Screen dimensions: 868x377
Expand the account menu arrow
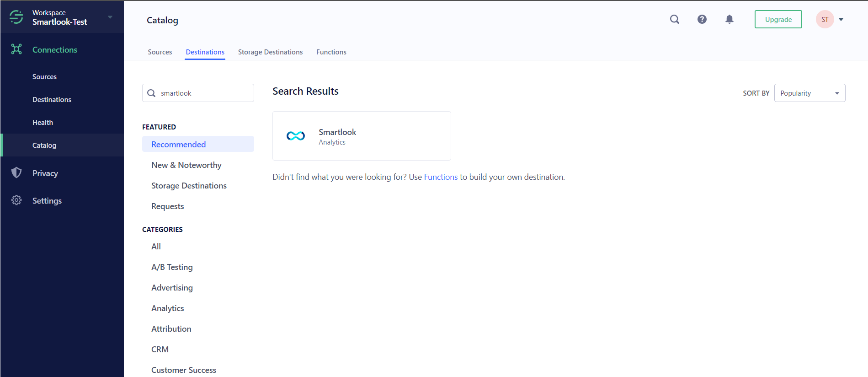[x=841, y=19]
